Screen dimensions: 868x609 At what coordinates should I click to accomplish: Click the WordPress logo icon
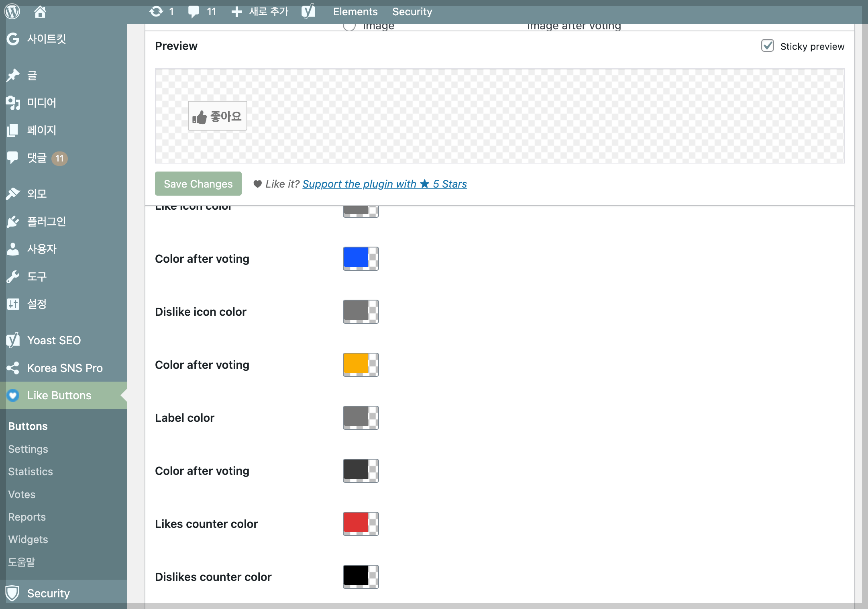(12, 11)
